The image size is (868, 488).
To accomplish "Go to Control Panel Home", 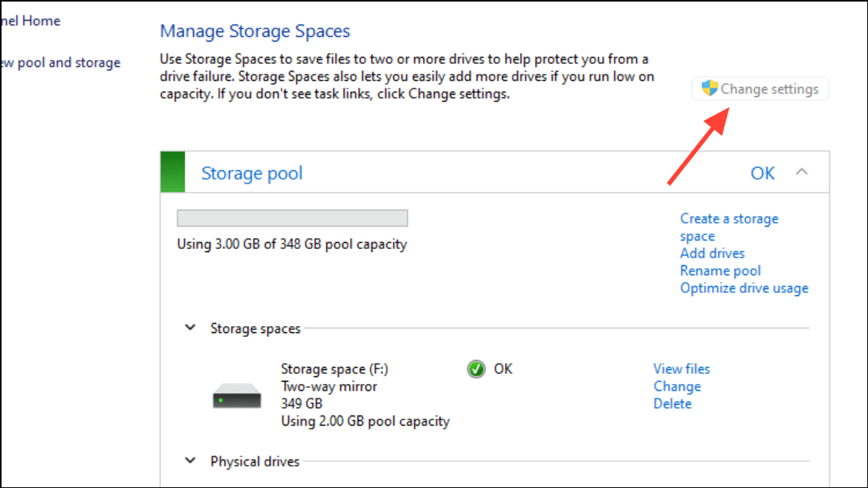I will (x=31, y=20).
